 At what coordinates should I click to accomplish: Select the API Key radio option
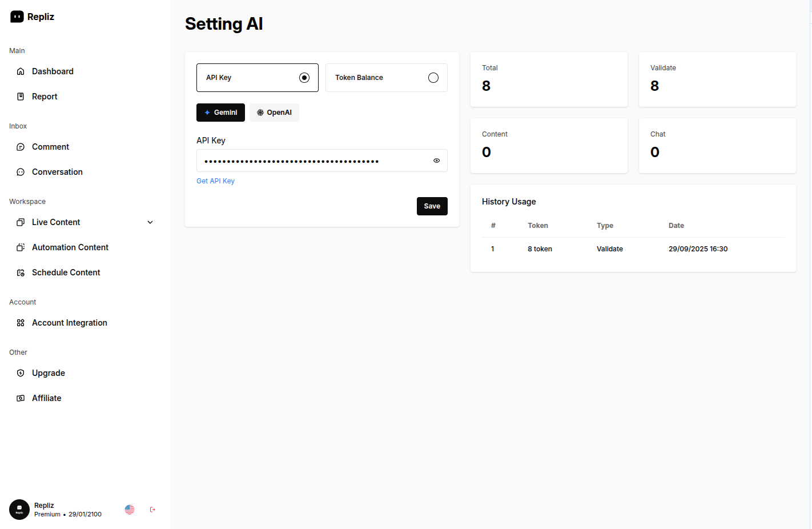[304, 78]
